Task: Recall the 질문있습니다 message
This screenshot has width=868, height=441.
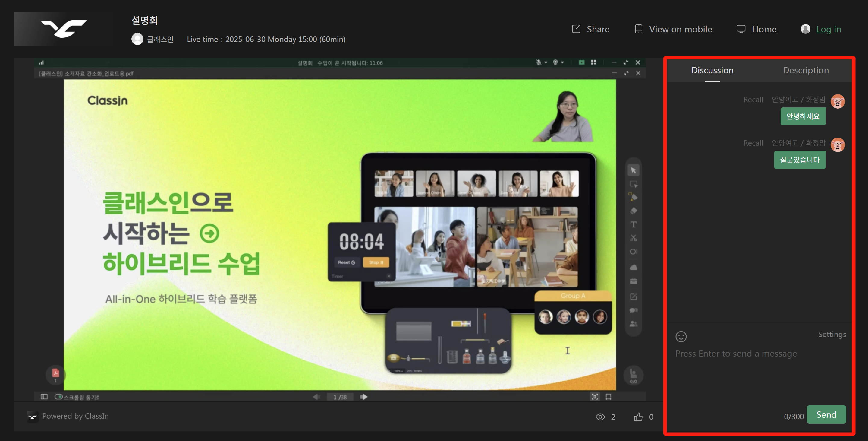Action: click(753, 143)
